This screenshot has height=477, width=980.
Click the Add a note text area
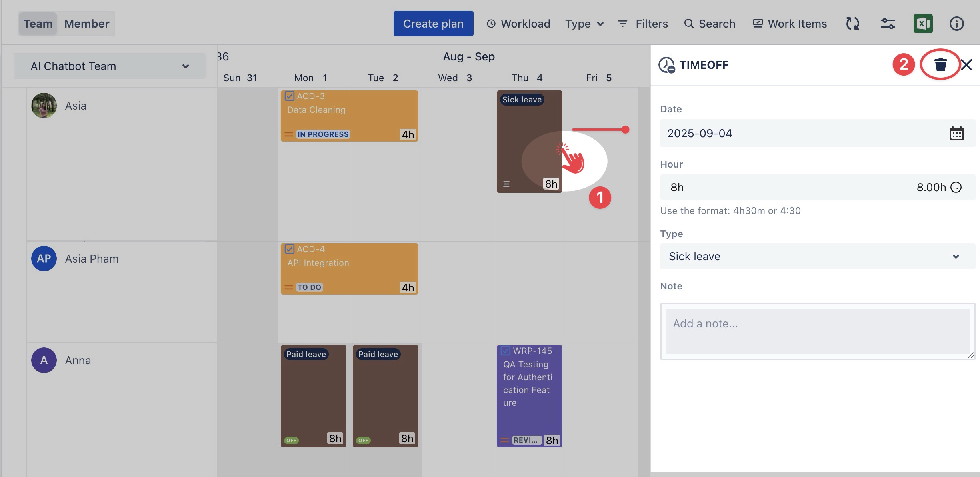point(817,331)
